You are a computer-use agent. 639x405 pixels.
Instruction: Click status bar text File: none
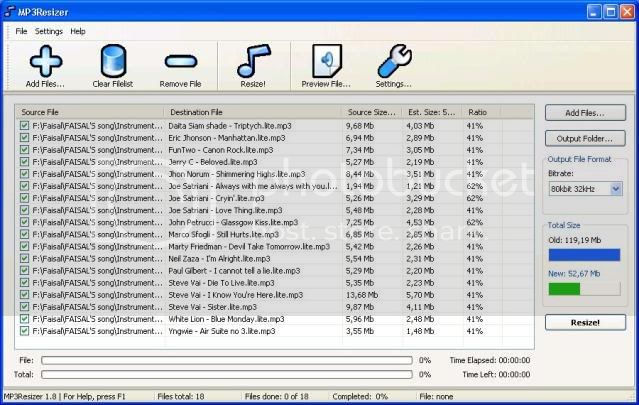coord(436,396)
